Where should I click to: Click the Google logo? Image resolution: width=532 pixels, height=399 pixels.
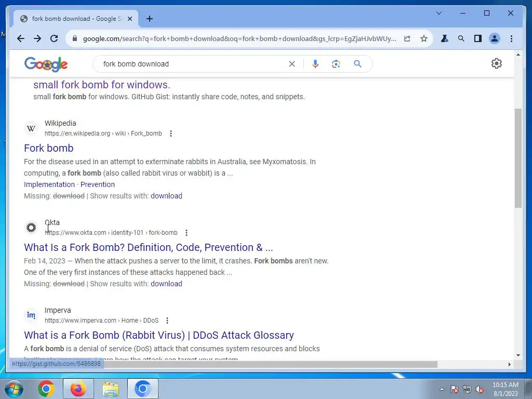tap(46, 64)
